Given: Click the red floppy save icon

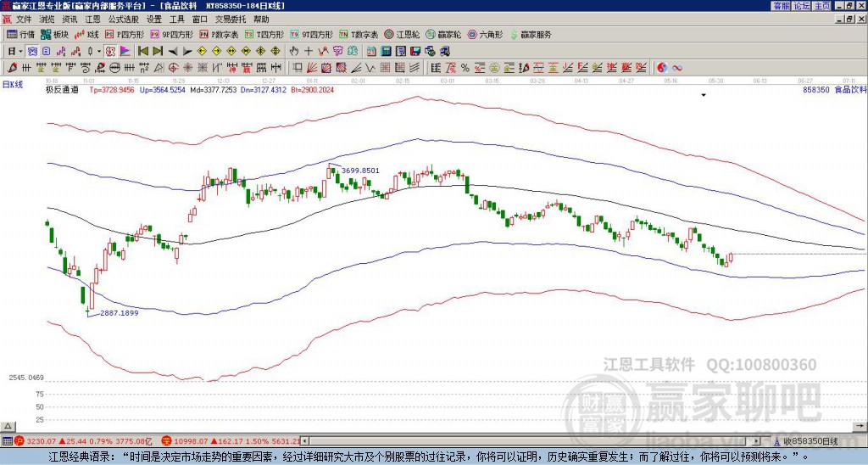Looking at the screenshot, I should 415,52.
